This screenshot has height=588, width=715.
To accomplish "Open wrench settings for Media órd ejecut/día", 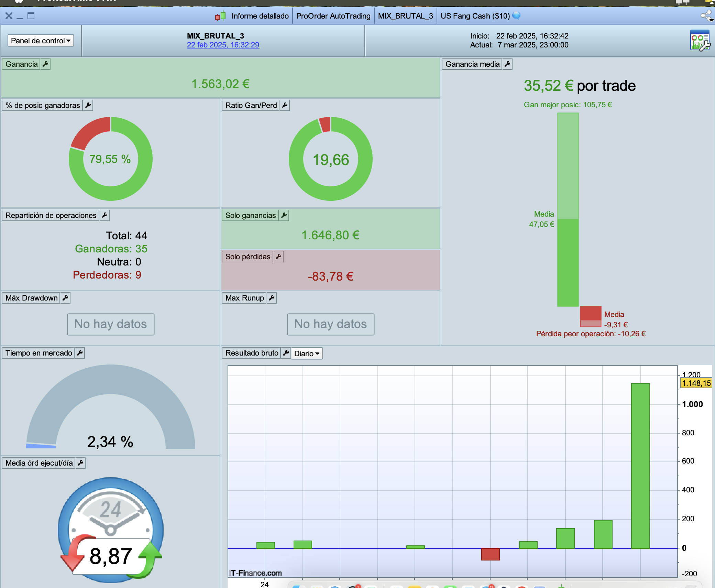I will tap(80, 463).
